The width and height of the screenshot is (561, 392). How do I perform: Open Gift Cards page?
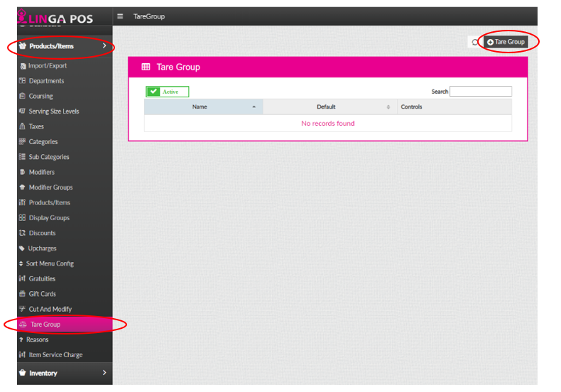[x=65, y=293]
